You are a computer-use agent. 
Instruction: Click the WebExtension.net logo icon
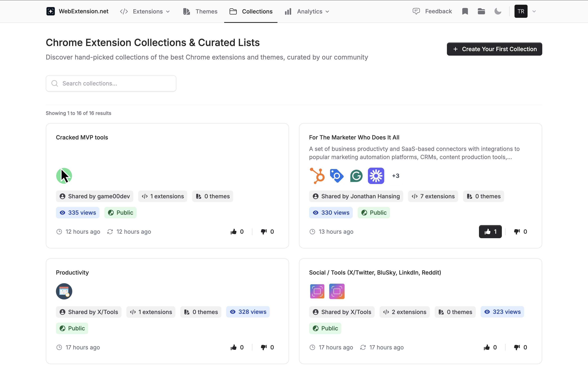coord(51,11)
